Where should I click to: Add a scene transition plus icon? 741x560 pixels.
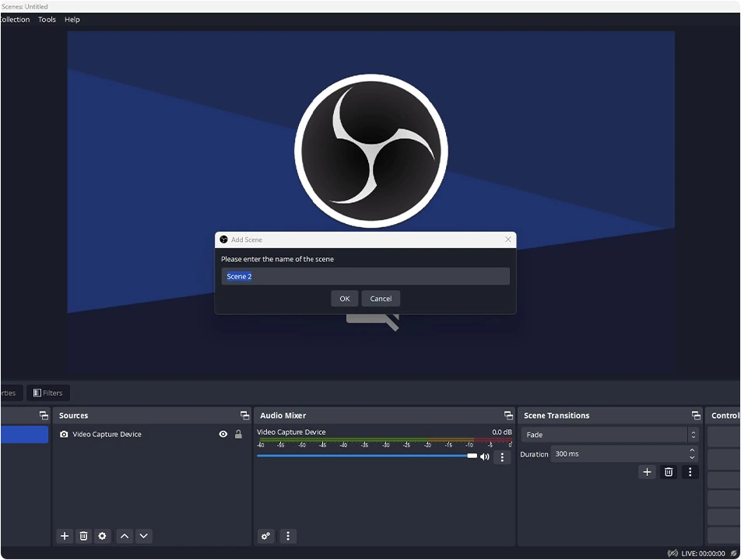(x=647, y=471)
